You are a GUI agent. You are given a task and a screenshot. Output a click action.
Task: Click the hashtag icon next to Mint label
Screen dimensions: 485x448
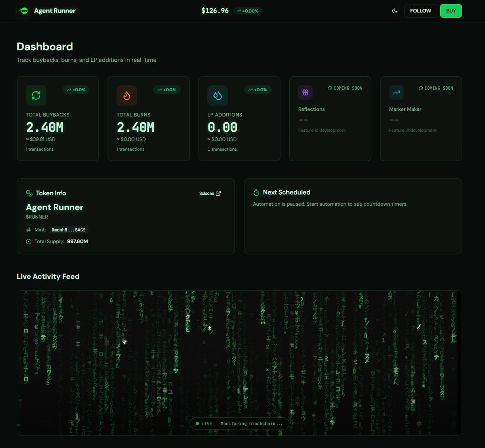28,229
